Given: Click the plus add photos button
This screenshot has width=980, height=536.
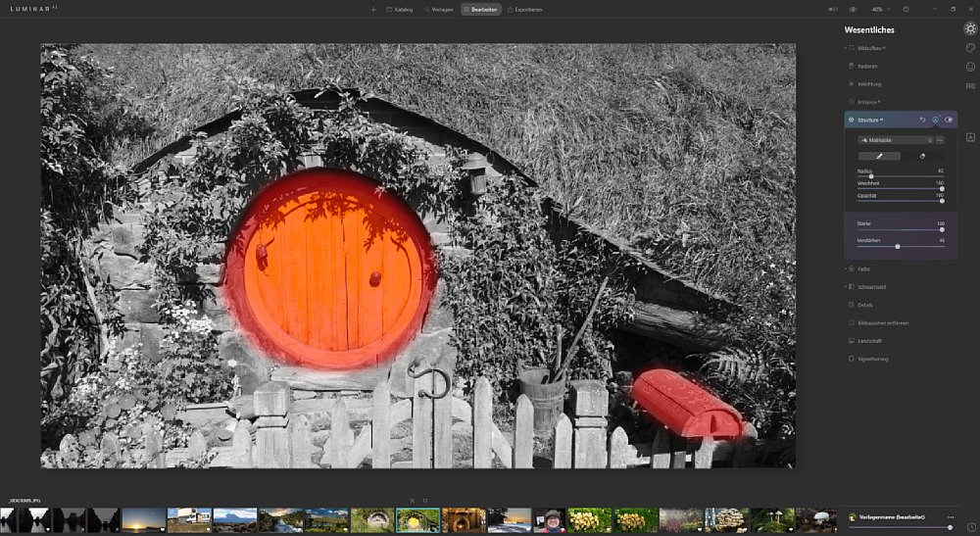Looking at the screenshot, I should pos(373,10).
